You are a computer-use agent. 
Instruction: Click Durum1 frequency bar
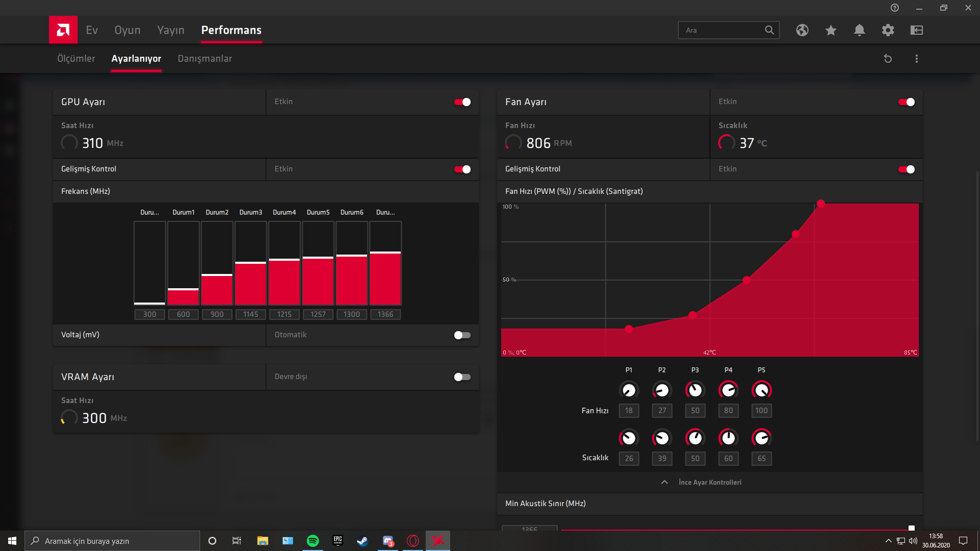183,263
